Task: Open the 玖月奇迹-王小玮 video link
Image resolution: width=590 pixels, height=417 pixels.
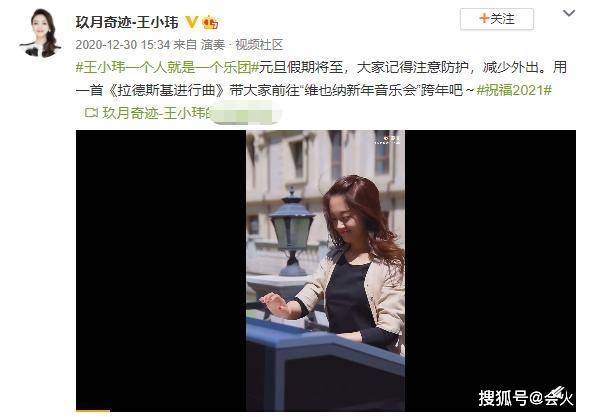Action: tap(156, 113)
